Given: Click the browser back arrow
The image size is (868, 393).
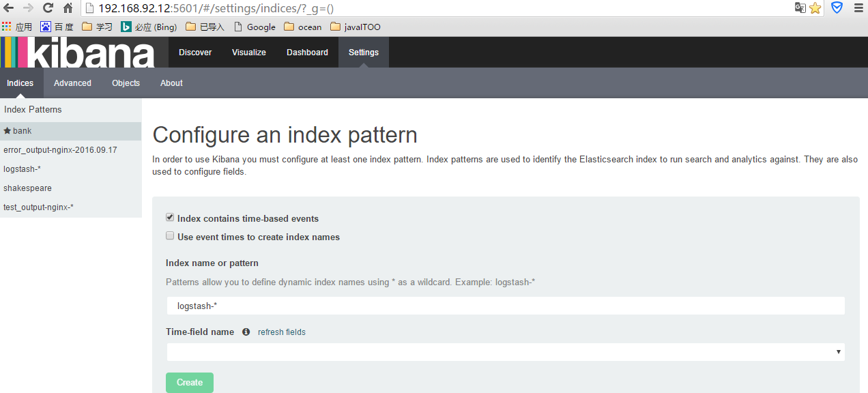Looking at the screenshot, I should pos(9,8).
